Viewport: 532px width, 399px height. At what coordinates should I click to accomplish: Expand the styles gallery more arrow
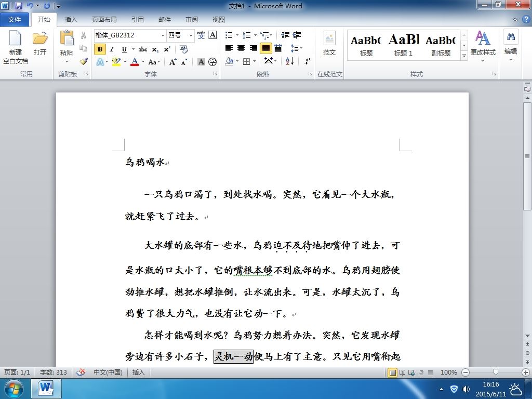click(464, 55)
